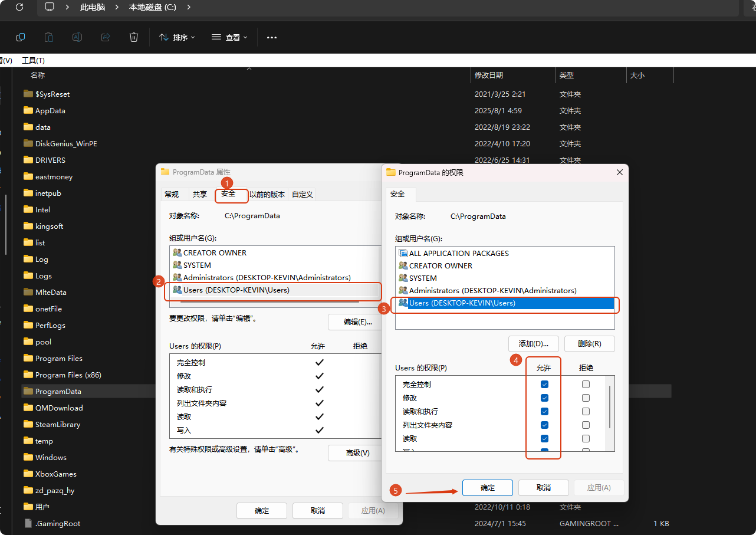The height and width of the screenshot is (535, 756).
Task: Click the permissions list vertical scrollbar
Action: coord(610,408)
